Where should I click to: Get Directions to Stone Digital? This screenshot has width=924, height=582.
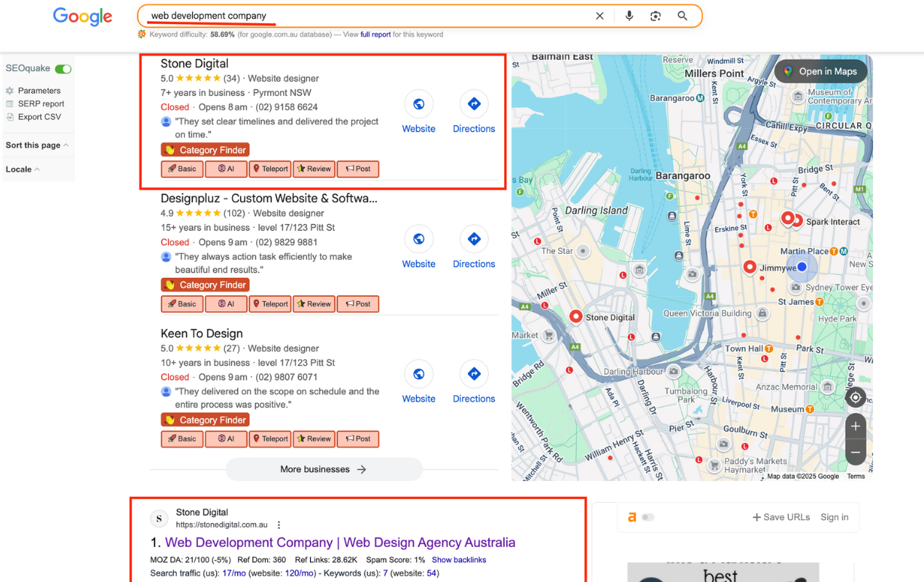[474, 104]
